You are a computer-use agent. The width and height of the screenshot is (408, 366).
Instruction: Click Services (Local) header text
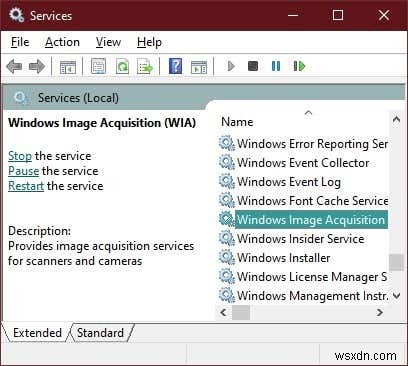click(x=78, y=98)
